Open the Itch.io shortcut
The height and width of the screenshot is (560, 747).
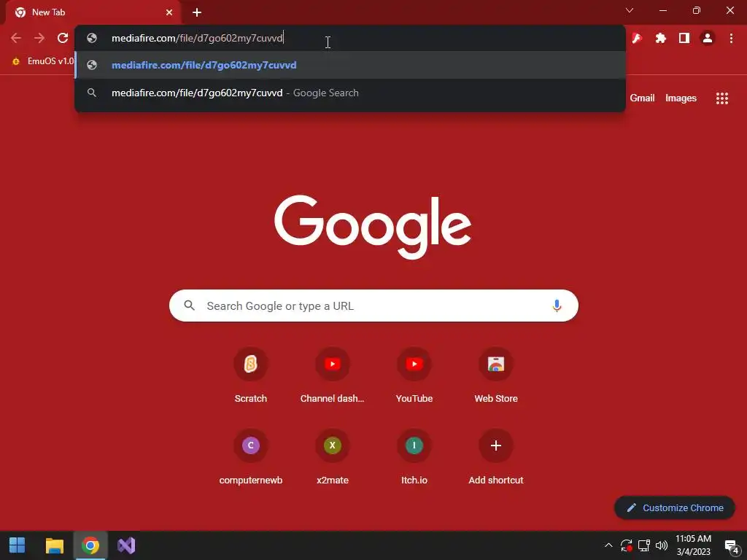pyautogui.click(x=414, y=457)
